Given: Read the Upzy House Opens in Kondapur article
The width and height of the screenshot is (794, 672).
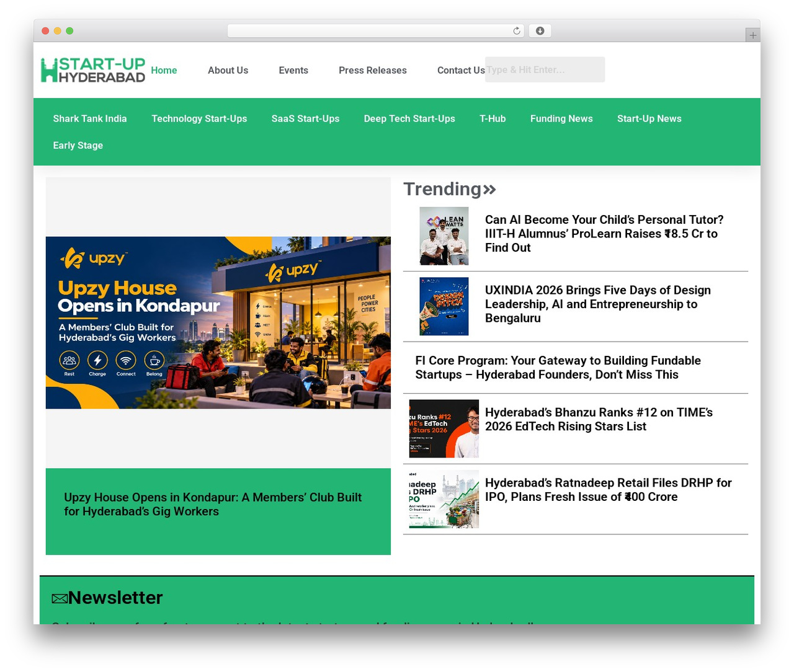Looking at the screenshot, I should tap(213, 505).
